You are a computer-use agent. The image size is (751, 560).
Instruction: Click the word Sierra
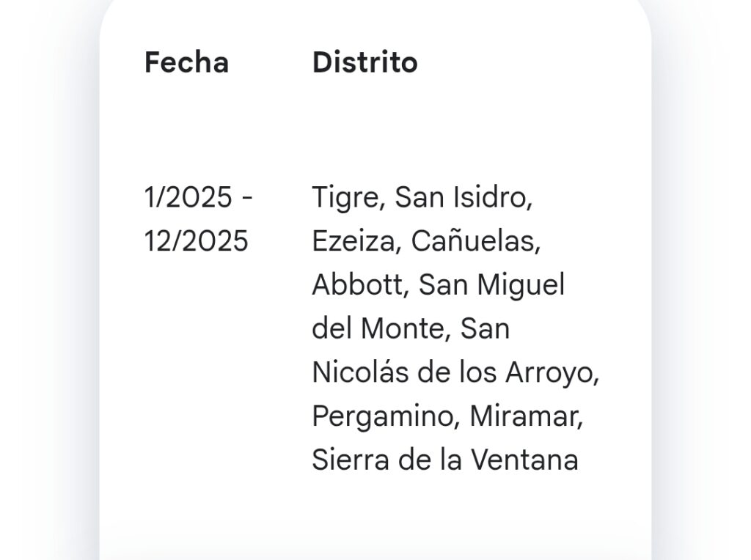351,460
